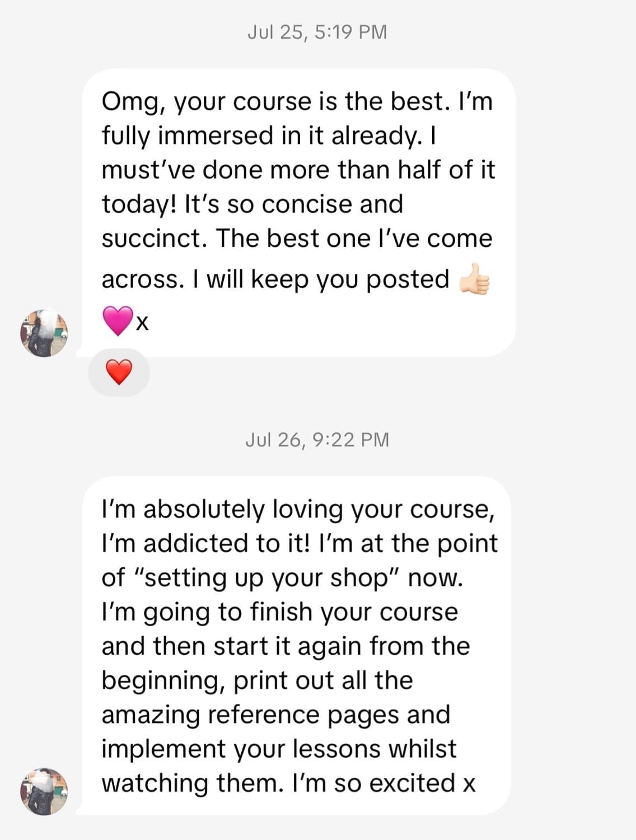Click the thumbs up emoji in the message

(x=475, y=279)
